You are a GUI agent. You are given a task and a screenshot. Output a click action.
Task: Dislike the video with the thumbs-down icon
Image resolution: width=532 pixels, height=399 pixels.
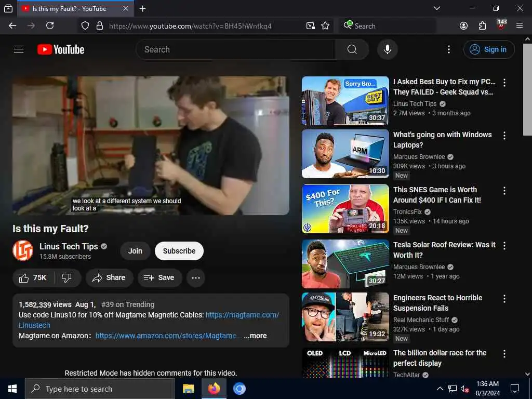tap(67, 278)
